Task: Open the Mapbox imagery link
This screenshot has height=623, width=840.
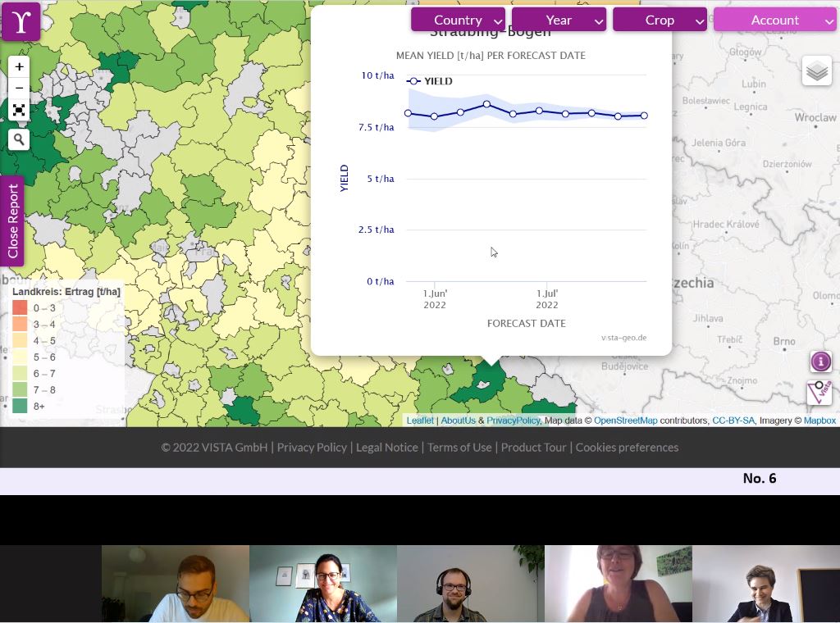Action: click(819, 421)
